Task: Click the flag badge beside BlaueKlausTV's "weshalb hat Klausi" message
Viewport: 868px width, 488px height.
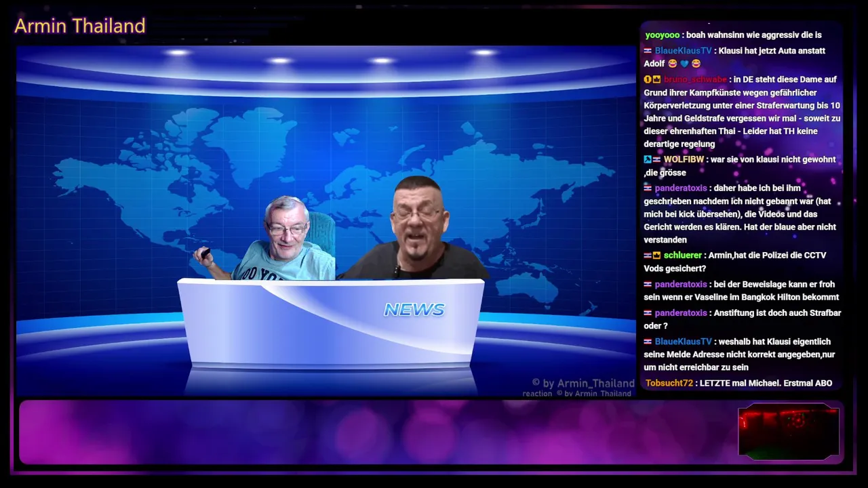Action: tap(648, 342)
